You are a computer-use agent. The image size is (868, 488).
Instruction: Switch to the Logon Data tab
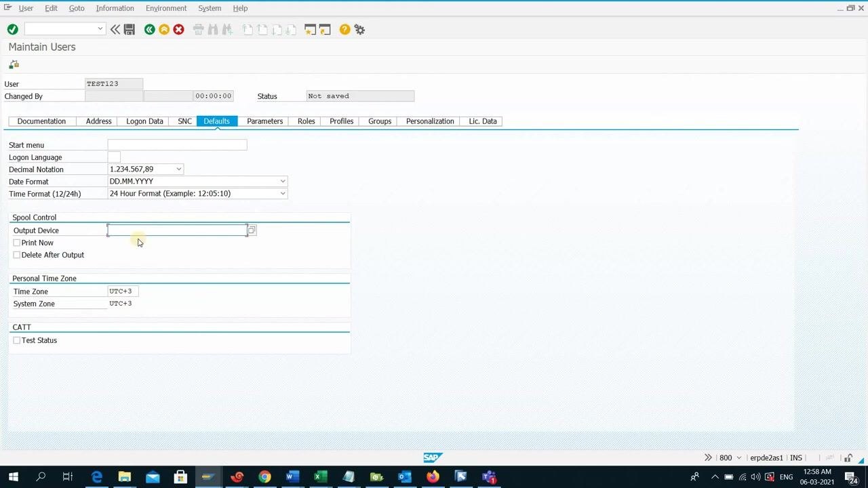click(x=144, y=121)
